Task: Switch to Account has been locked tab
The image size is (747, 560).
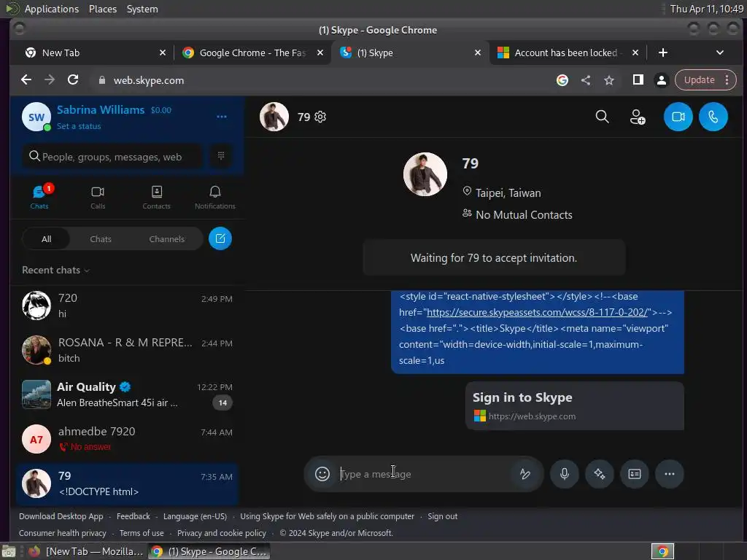Action: 567,52
